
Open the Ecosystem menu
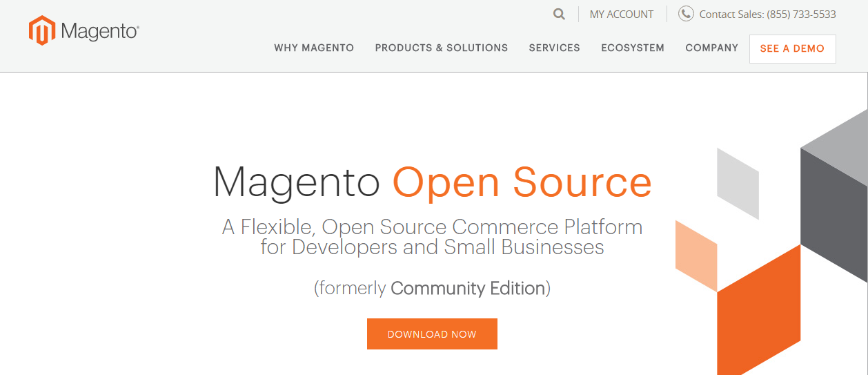point(633,48)
